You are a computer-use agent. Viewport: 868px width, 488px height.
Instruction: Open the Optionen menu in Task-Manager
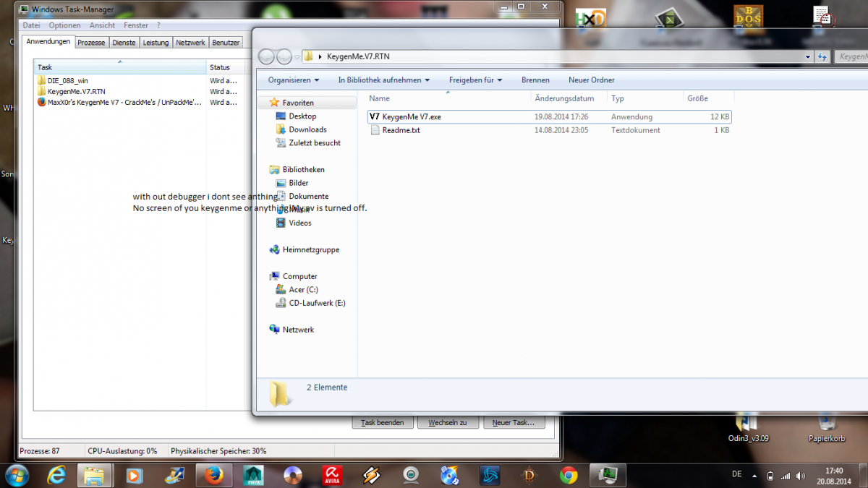tap(64, 25)
